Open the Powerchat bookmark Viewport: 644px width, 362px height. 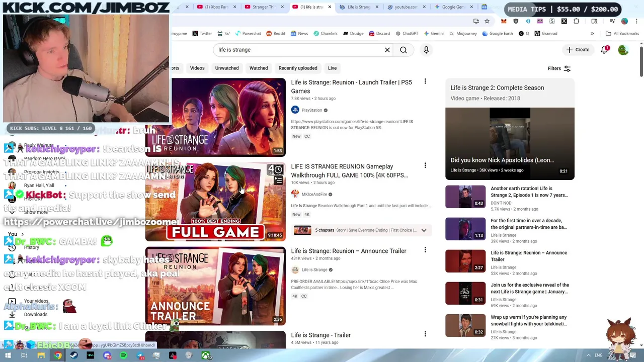coord(248,34)
